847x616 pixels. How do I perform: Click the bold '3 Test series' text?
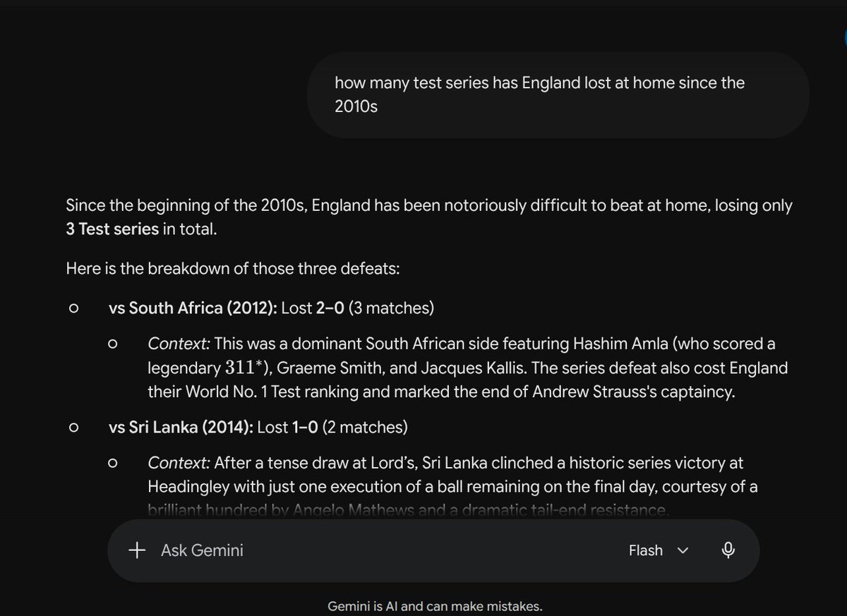coord(112,229)
